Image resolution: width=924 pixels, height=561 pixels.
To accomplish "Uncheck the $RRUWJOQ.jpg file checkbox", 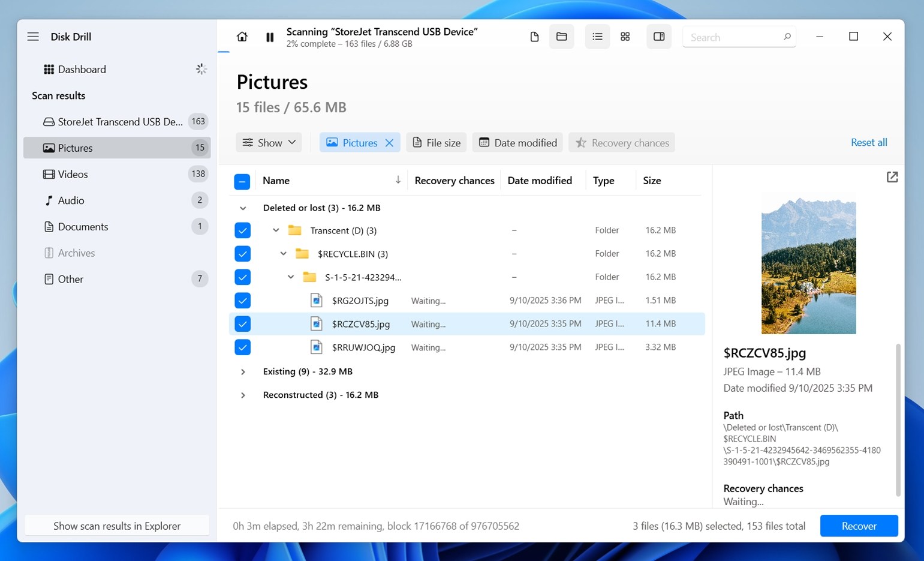I will click(242, 347).
